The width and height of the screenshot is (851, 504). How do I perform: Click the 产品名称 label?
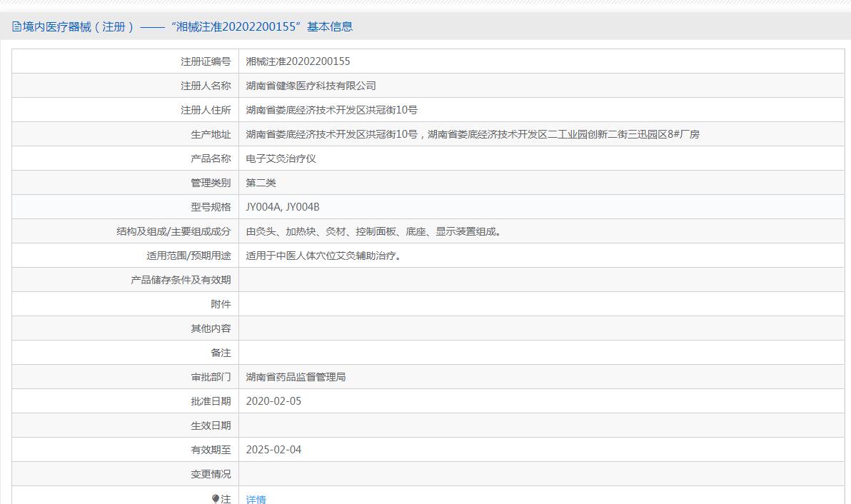click(x=211, y=158)
